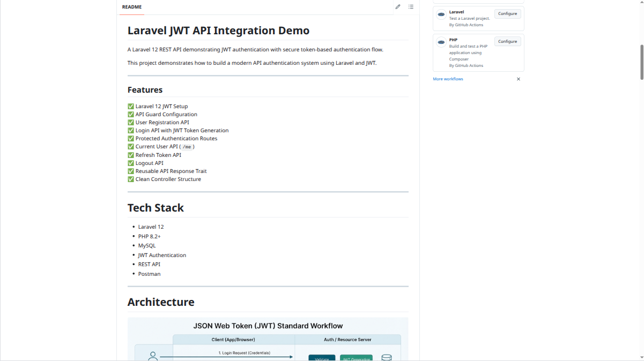Click the Refresh Token API feature line
The height and width of the screenshot is (361, 644).
pyautogui.click(x=154, y=155)
